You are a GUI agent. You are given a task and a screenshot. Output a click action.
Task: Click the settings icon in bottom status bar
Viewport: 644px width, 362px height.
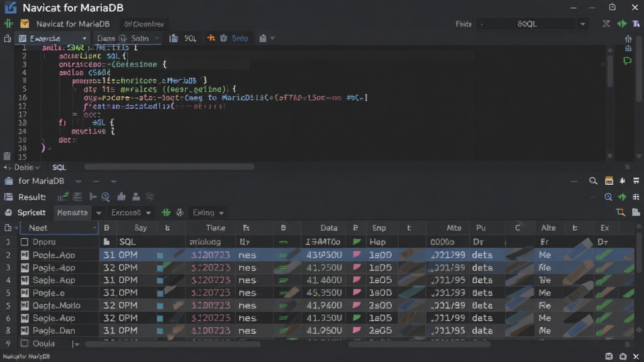click(623, 356)
